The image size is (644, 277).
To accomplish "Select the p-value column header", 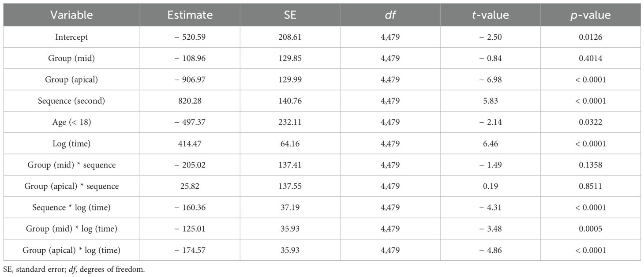I will [x=591, y=15].
